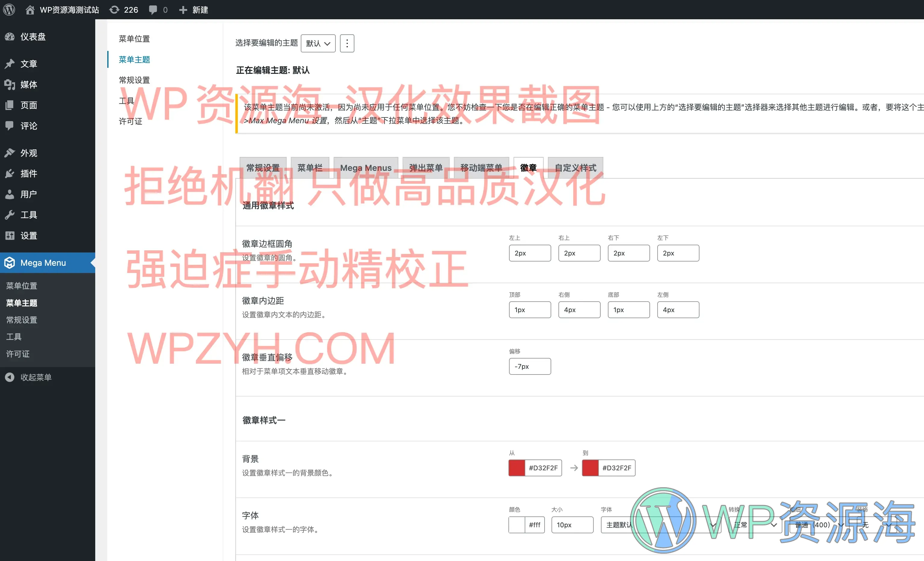Screen dimensions: 924x561
Task: Open the WordPress logo menu
Action: 9,10
